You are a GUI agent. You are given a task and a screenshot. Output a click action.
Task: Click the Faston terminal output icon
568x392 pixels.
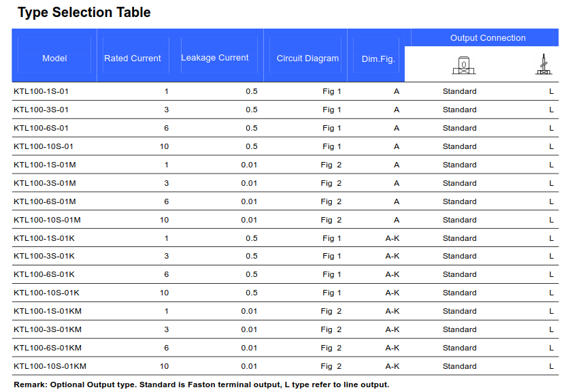pyautogui.click(x=464, y=65)
